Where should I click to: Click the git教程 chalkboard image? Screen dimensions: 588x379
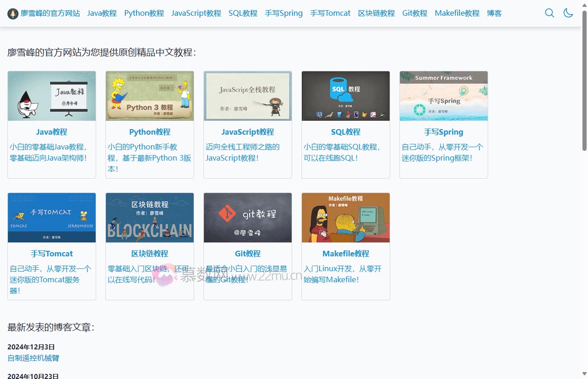248,218
